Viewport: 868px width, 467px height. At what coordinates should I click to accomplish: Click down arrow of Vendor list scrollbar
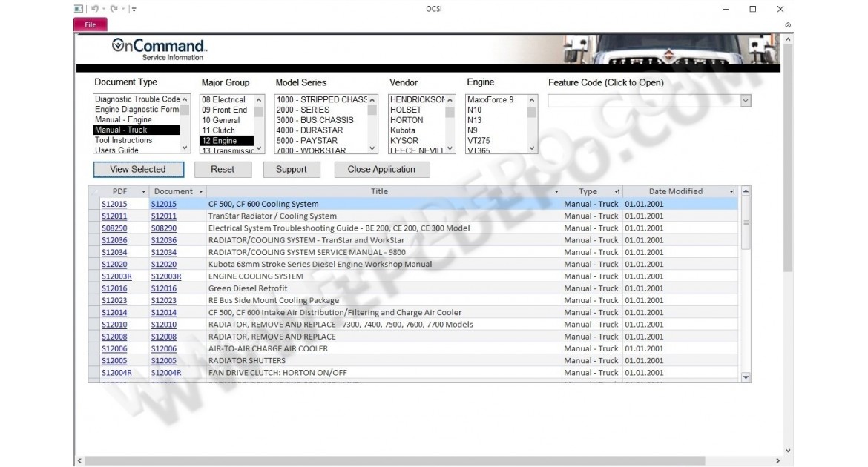pos(450,148)
